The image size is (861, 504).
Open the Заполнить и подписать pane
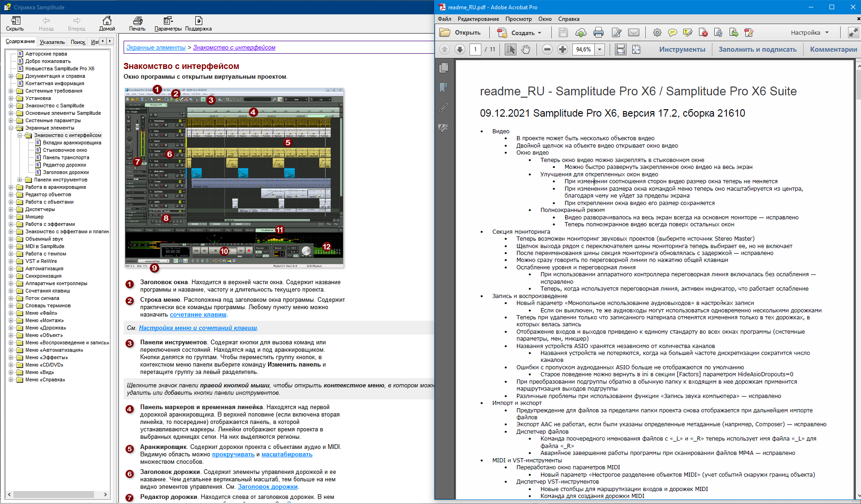pyautogui.click(x=757, y=50)
